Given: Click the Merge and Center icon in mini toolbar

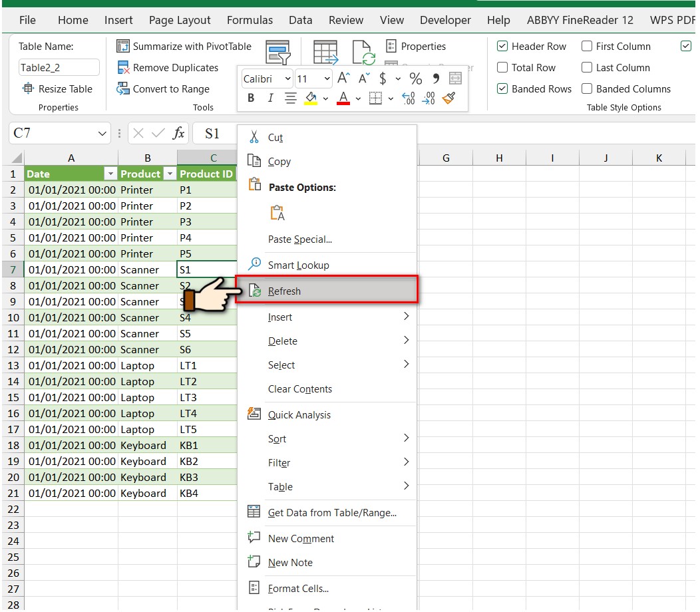Looking at the screenshot, I should tap(455, 78).
